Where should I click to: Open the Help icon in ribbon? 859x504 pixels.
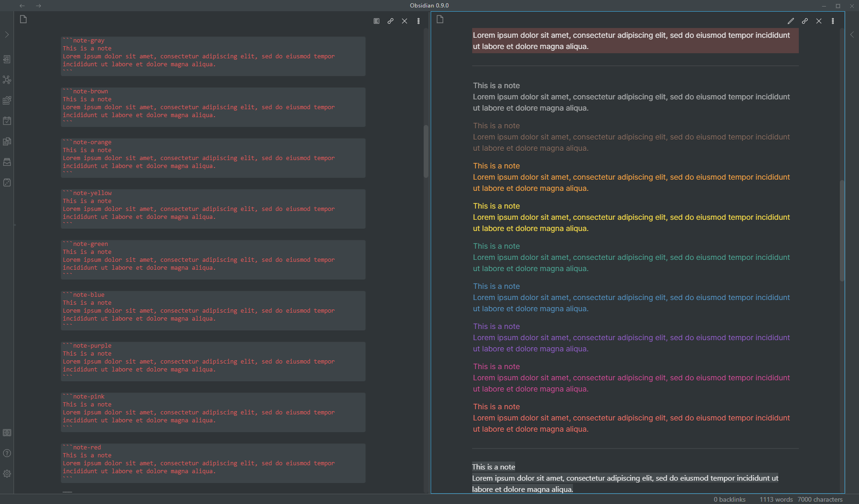pyautogui.click(x=7, y=453)
